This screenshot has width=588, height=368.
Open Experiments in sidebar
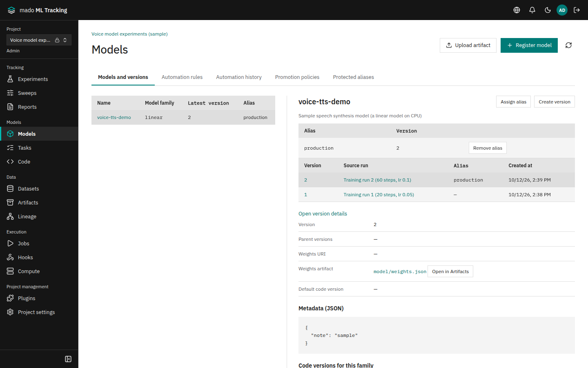pos(39,79)
